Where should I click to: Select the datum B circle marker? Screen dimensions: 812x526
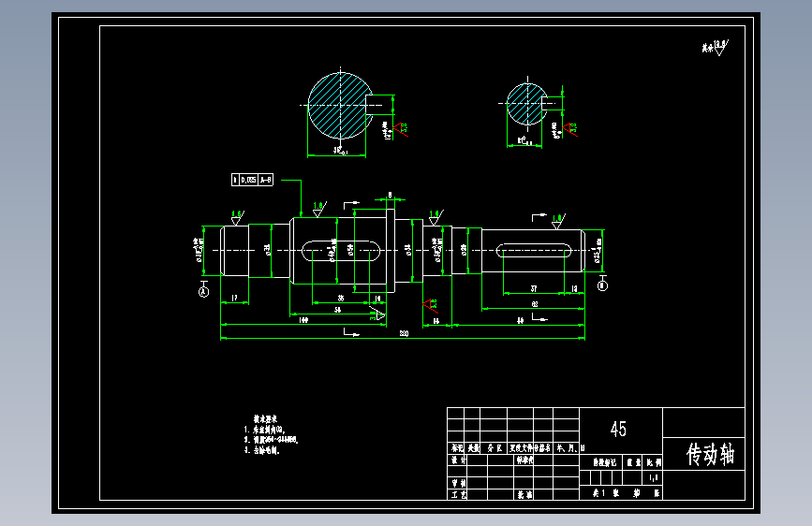602,285
